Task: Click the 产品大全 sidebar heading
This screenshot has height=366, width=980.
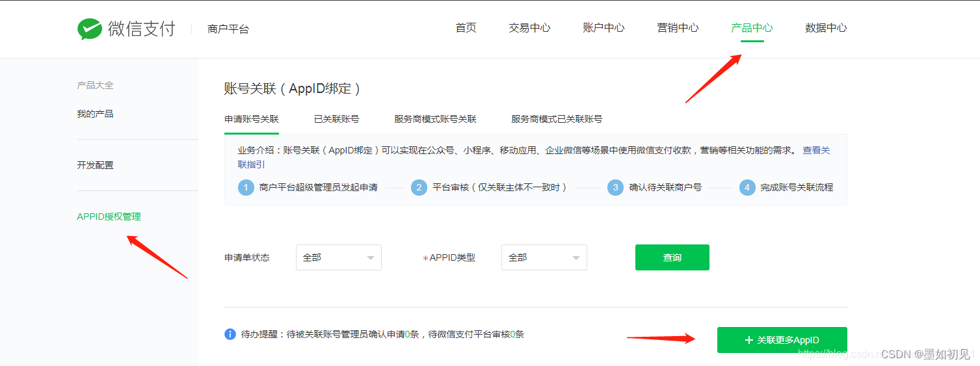Action: (x=95, y=85)
